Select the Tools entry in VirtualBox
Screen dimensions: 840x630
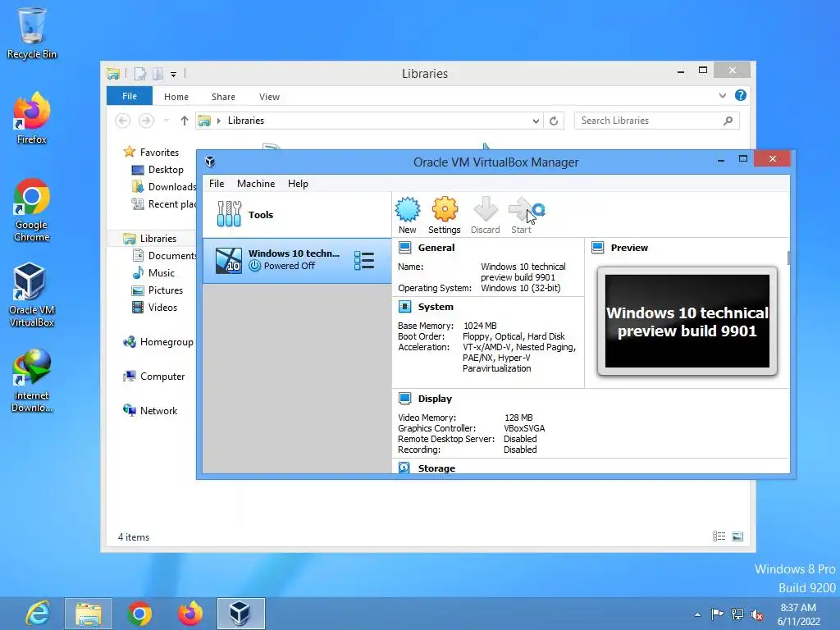(x=297, y=215)
